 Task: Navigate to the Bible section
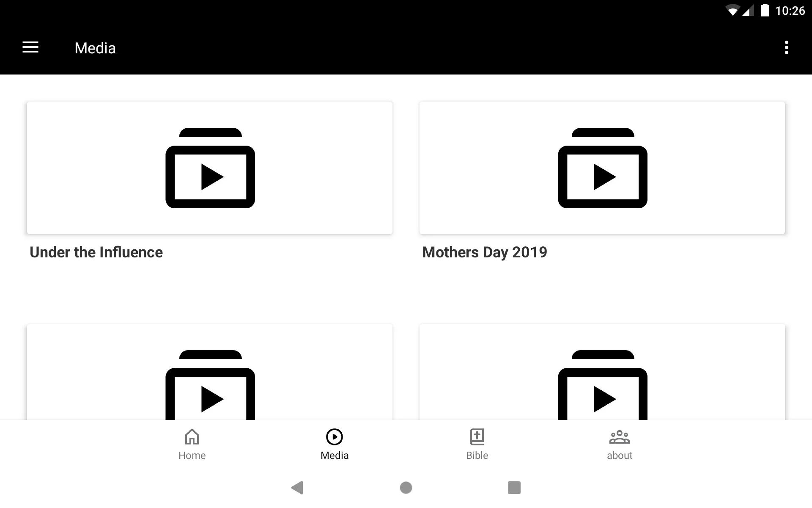tap(477, 443)
